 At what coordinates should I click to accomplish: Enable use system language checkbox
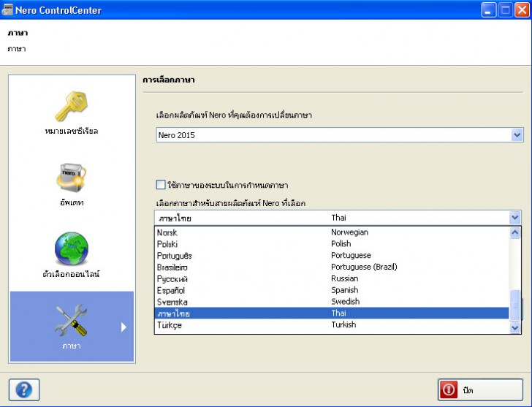(161, 185)
